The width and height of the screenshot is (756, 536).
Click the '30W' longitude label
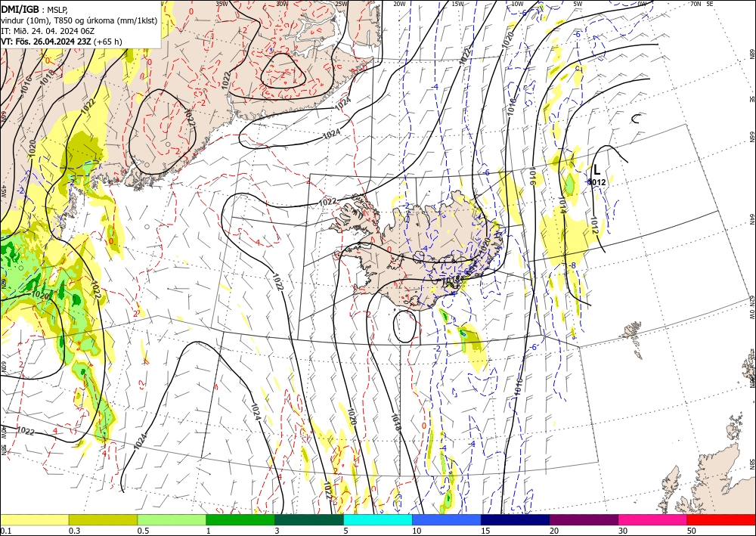pyautogui.click(x=282, y=4)
